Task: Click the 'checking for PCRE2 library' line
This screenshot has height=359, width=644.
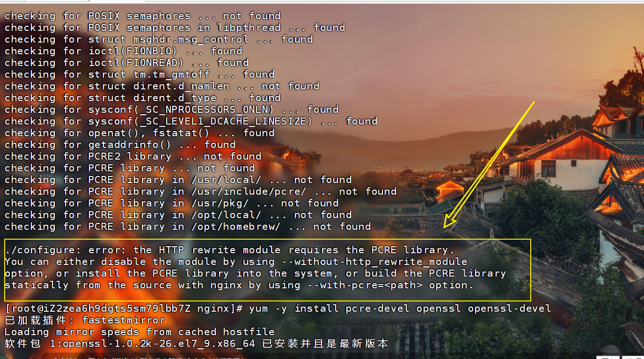Action: pos(133,156)
